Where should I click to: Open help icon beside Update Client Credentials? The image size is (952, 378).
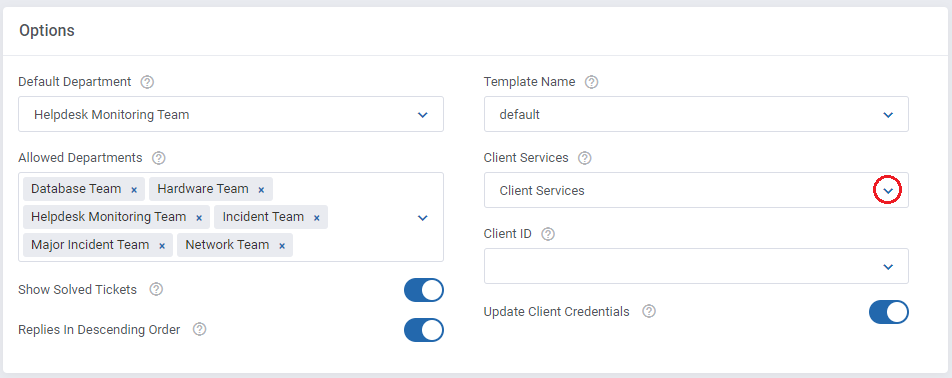[649, 311]
